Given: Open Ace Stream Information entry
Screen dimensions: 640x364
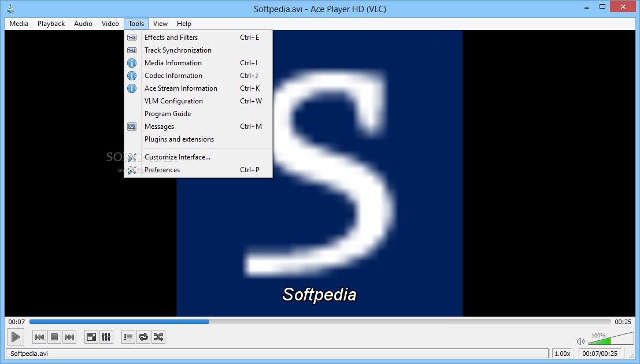Looking at the screenshot, I should [198, 88].
